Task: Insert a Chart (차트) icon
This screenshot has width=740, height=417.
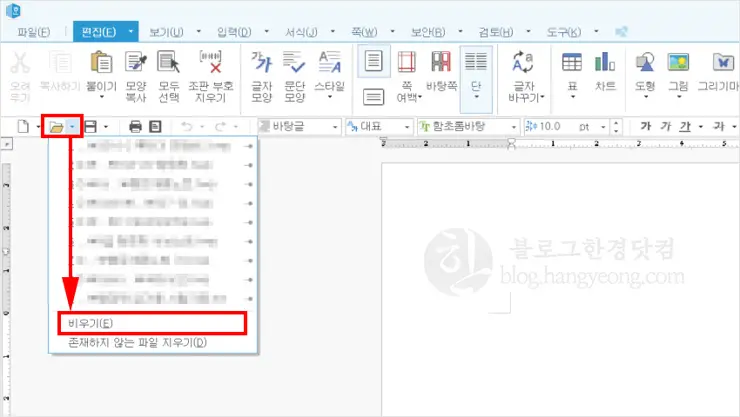Action: (605, 62)
